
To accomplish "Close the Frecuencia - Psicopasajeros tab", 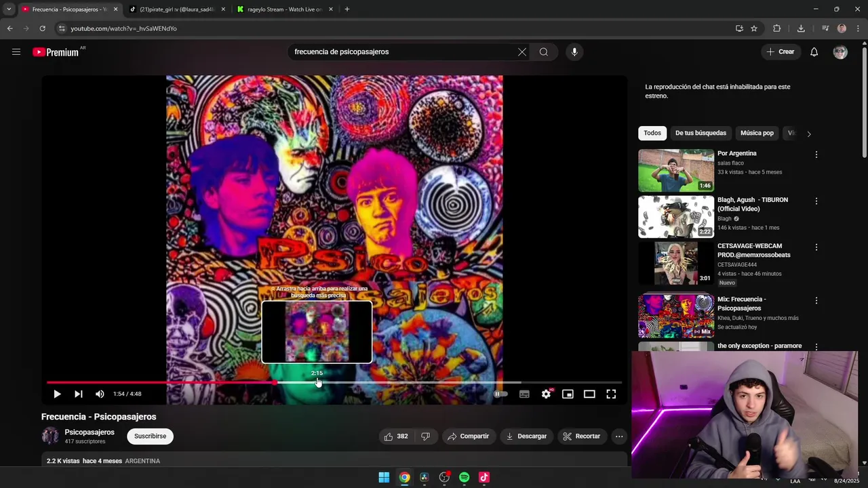I will pos(115,9).
